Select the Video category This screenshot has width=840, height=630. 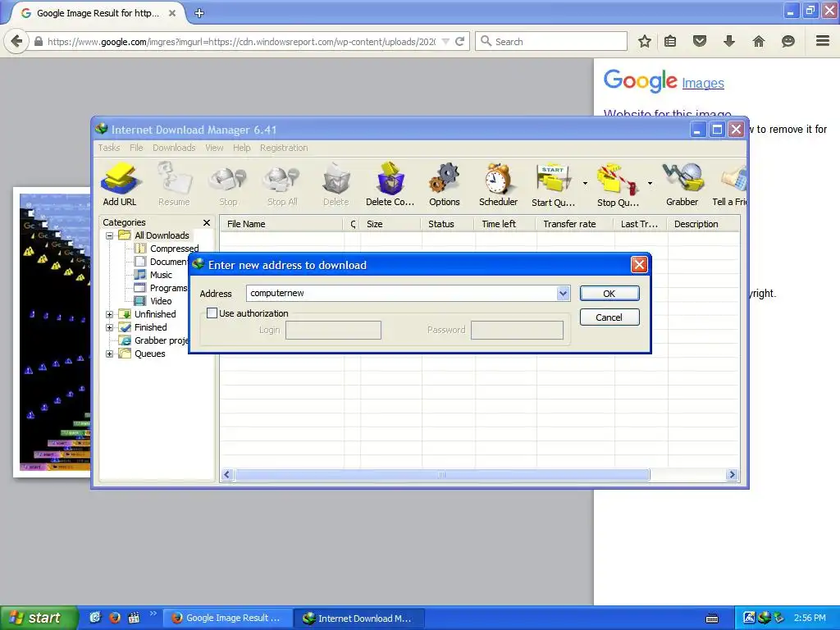coord(161,301)
